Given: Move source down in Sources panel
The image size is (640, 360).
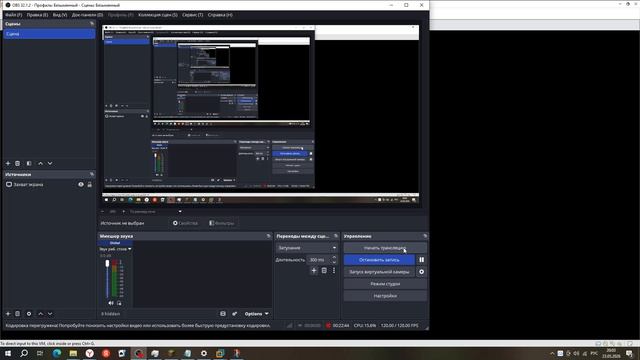Looking at the screenshot, I should coord(50,313).
